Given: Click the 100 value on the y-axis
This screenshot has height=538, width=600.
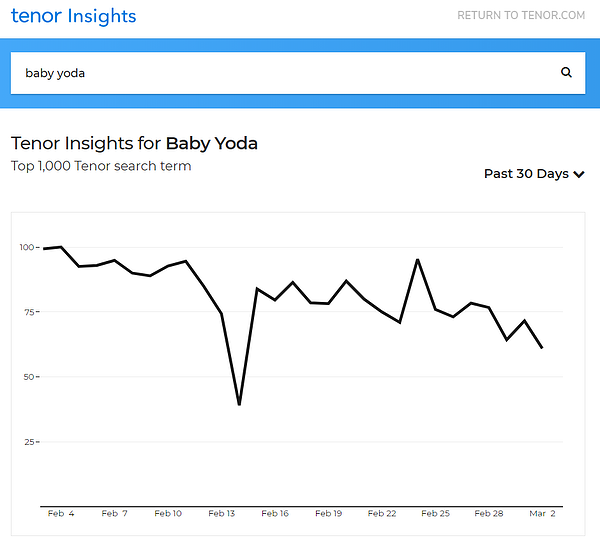Looking at the screenshot, I should (x=25, y=248).
